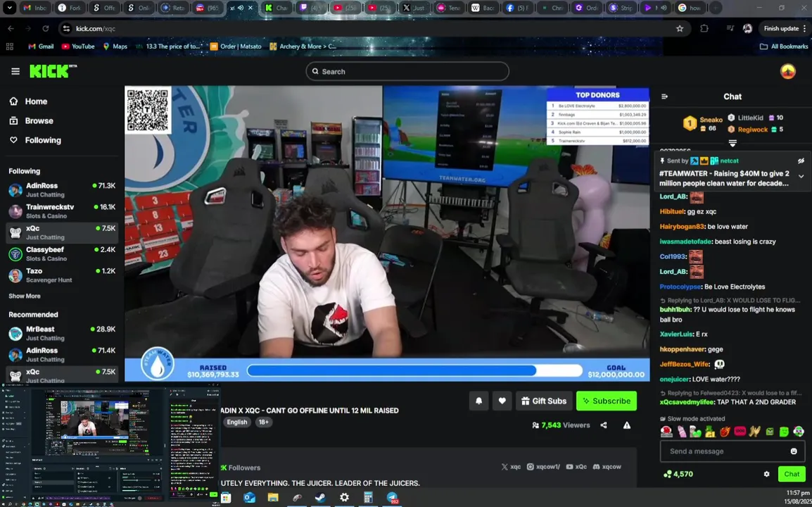Image resolution: width=812 pixels, height=507 pixels.
Task: Go back to the previous page
Action: [11, 28]
